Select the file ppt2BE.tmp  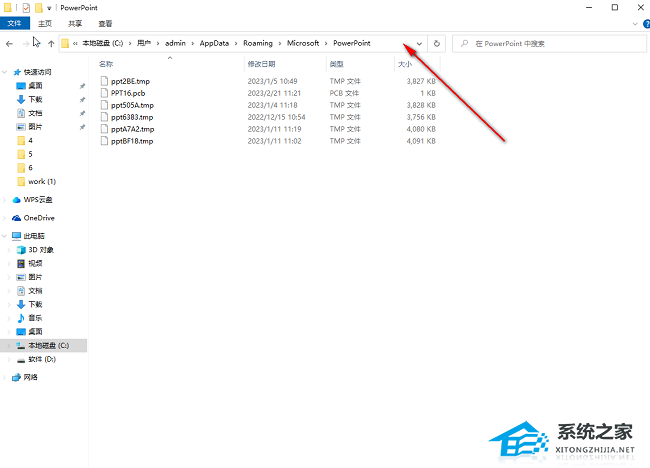(130, 81)
